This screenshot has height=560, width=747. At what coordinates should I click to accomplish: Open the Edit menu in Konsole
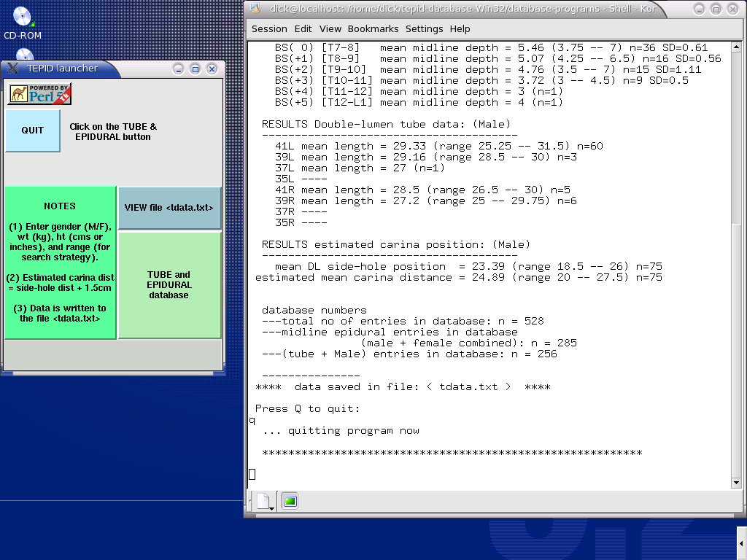[303, 29]
